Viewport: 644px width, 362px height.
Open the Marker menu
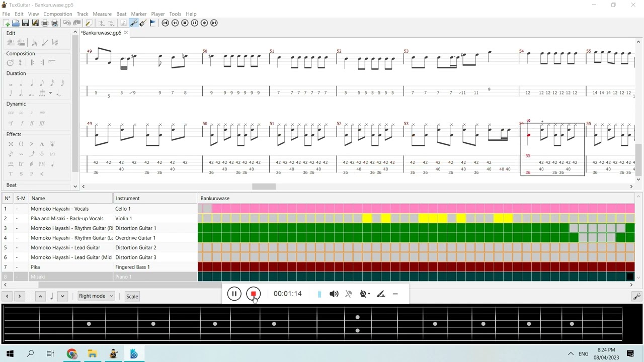point(139,14)
